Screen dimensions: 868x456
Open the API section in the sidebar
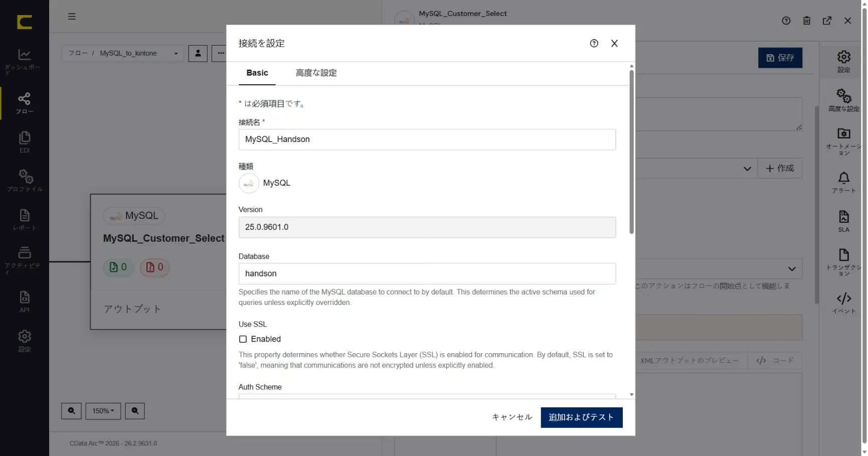tap(24, 301)
